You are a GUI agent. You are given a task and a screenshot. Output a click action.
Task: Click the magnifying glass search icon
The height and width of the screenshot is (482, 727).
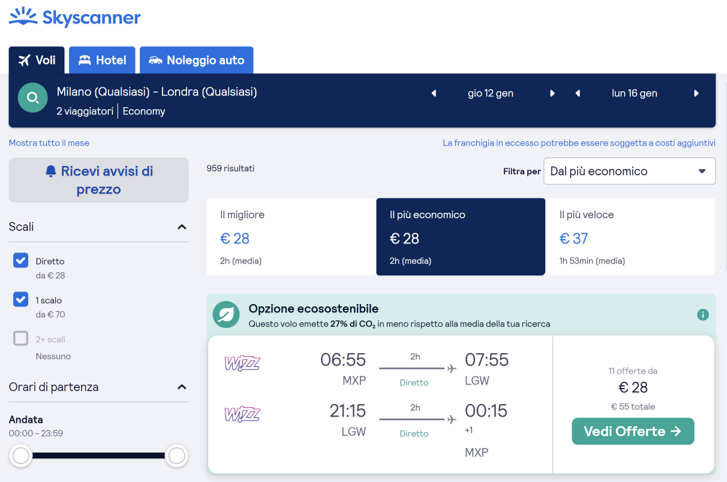click(33, 98)
